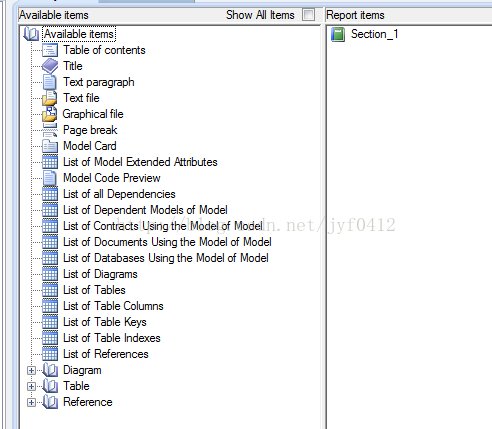This screenshot has height=429, width=492.
Task: Click the Reference book icon
Action: 50,402
